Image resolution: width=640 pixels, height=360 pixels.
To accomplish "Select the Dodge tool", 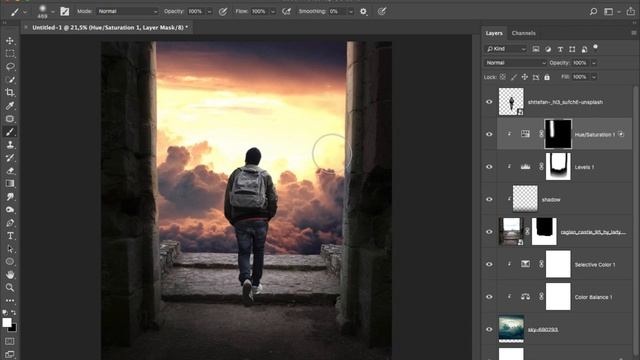I will pyautogui.click(x=10, y=210).
